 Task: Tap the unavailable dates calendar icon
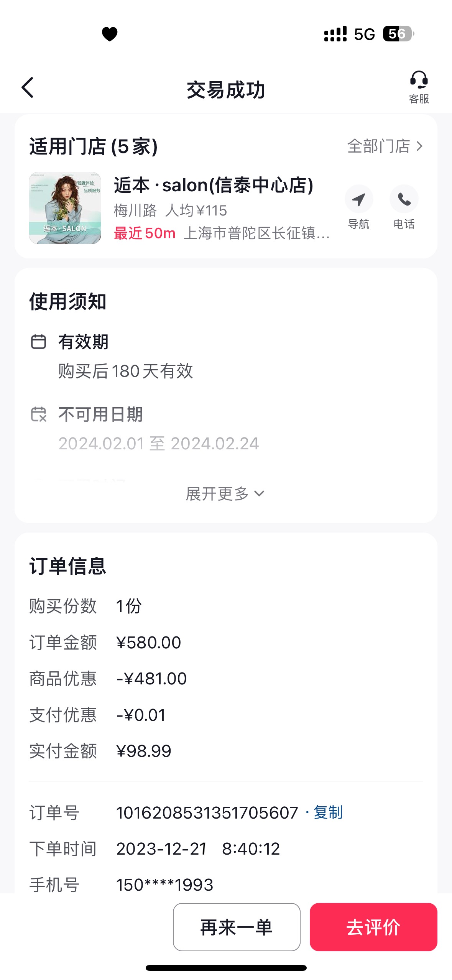pyautogui.click(x=38, y=414)
